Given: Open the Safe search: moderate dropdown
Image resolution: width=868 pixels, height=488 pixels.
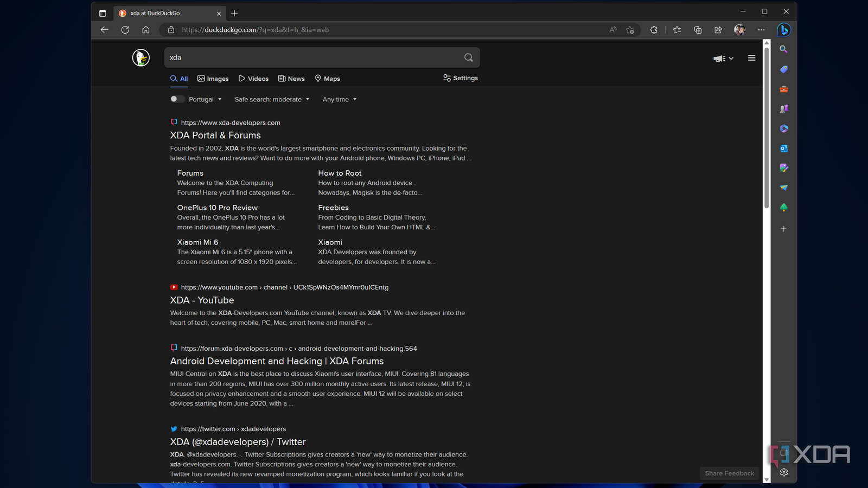Looking at the screenshot, I should 272,99.
